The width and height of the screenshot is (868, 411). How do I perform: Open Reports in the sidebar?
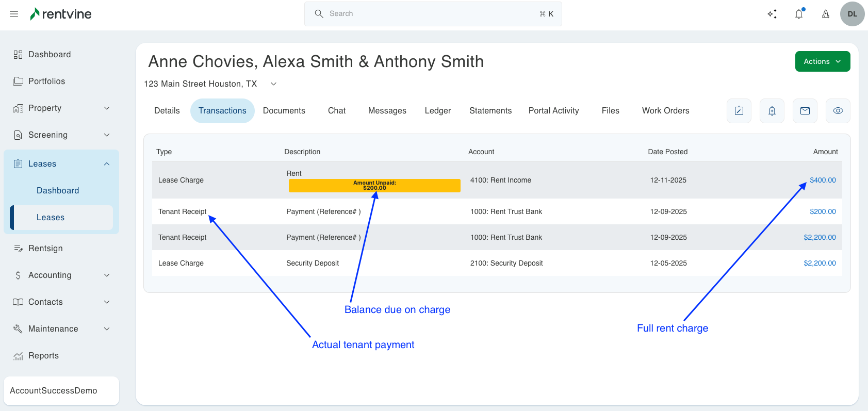pos(43,356)
